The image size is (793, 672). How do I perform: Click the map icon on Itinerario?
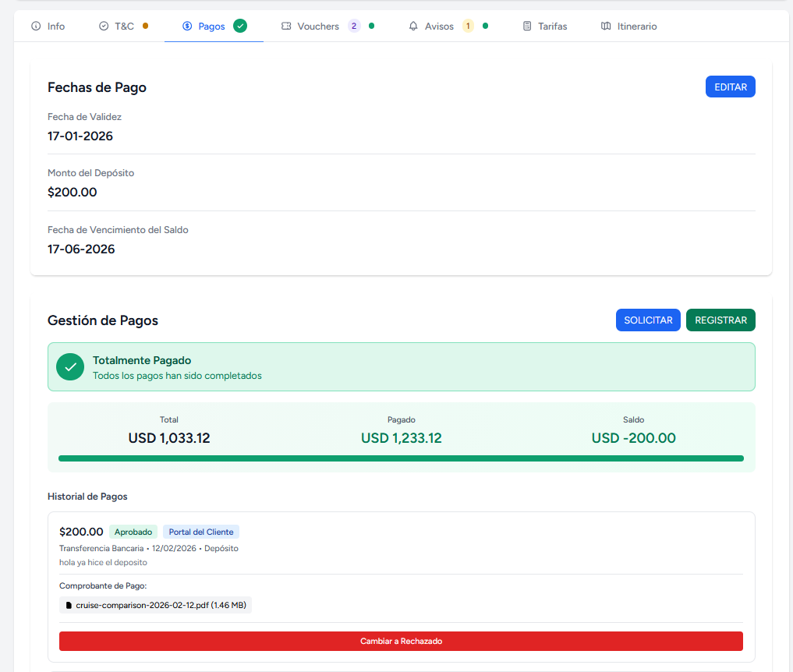607,26
